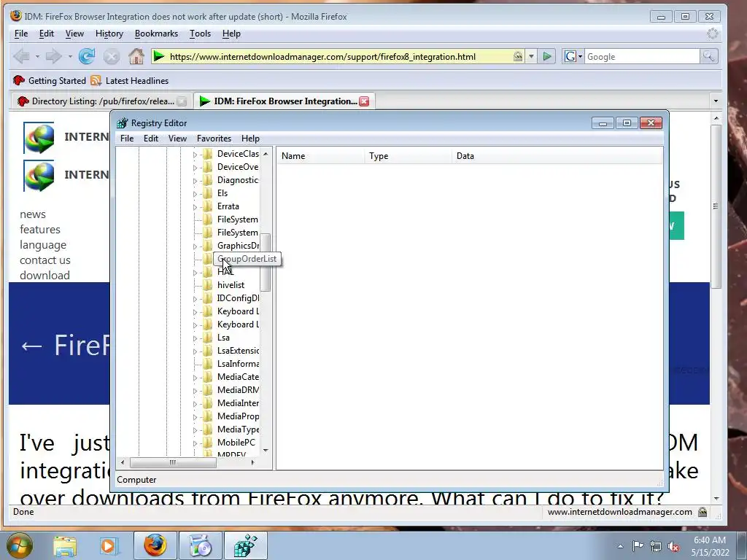Open Registry Editor Edit menu
The height and width of the screenshot is (560, 747).
click(x=151, y=138)
